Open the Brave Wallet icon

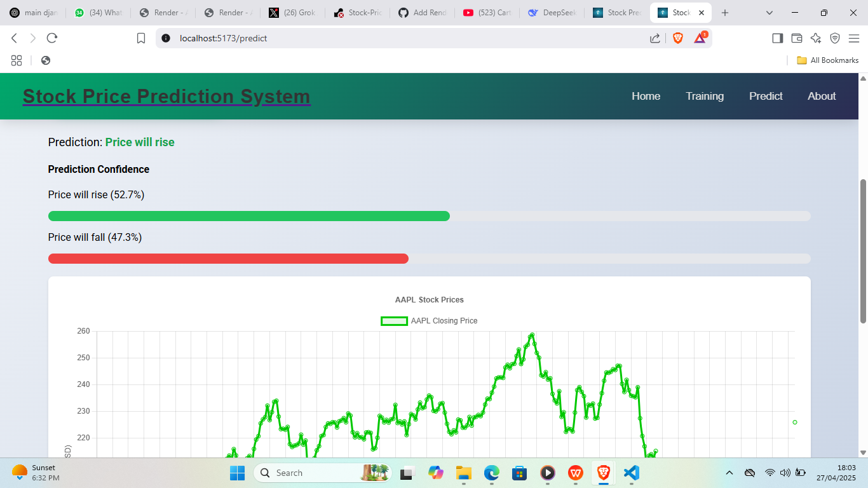(x=796, y=38)
